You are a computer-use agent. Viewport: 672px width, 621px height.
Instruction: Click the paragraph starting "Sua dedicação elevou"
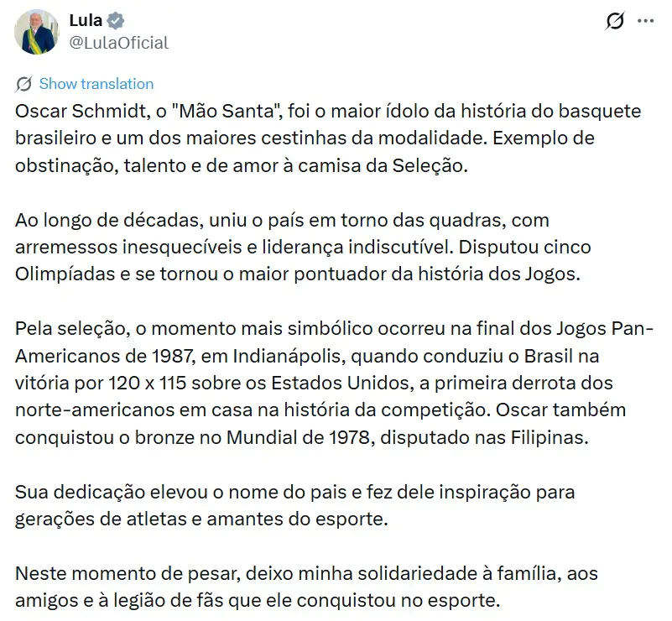tap(294, 505)
